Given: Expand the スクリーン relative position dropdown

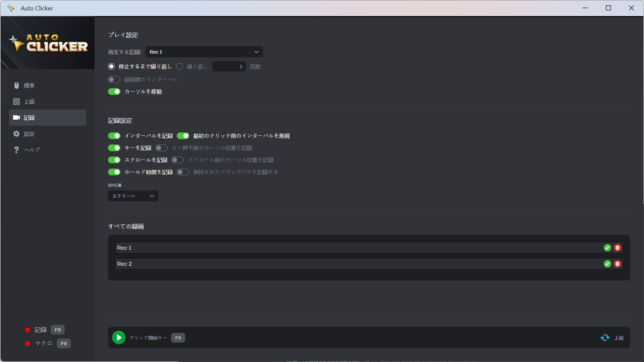Looking at the screenshot, I should tap(133, 196).
